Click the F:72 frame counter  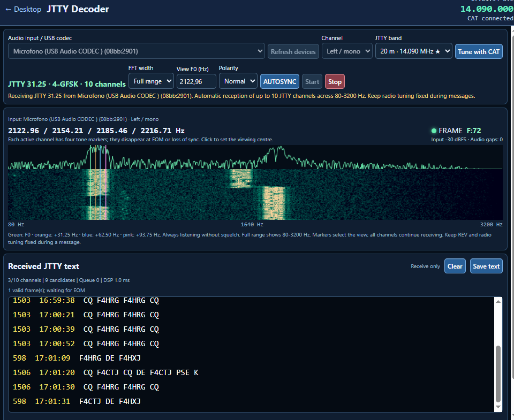click(474, 131)
